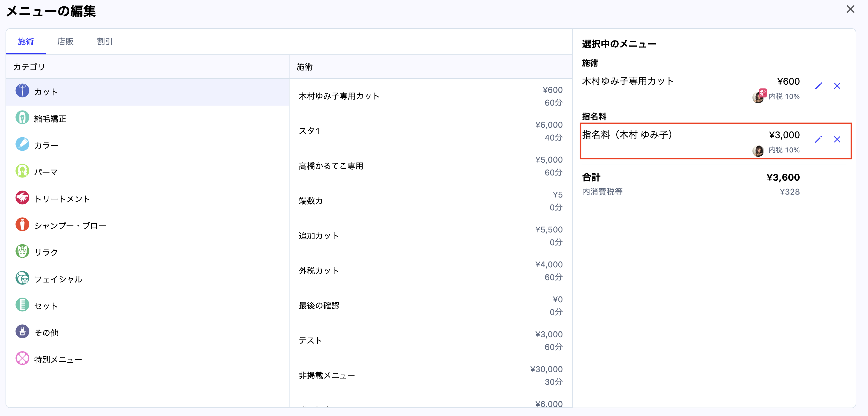The width and height of the screenshot is (868, 416).
Task: Select the カラー category label
Action: click(x=46, y=145)
